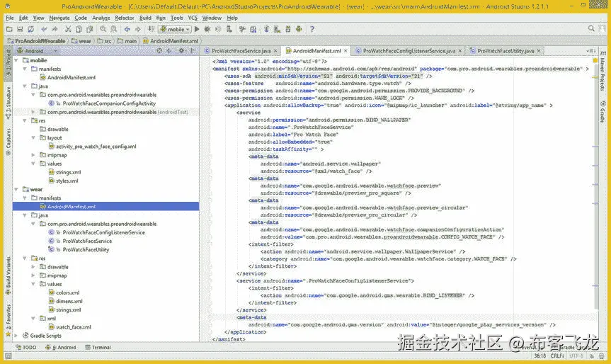611x364 pixels.
Task: Click the Open folder toolbar icon
Action: coord(9,29)
